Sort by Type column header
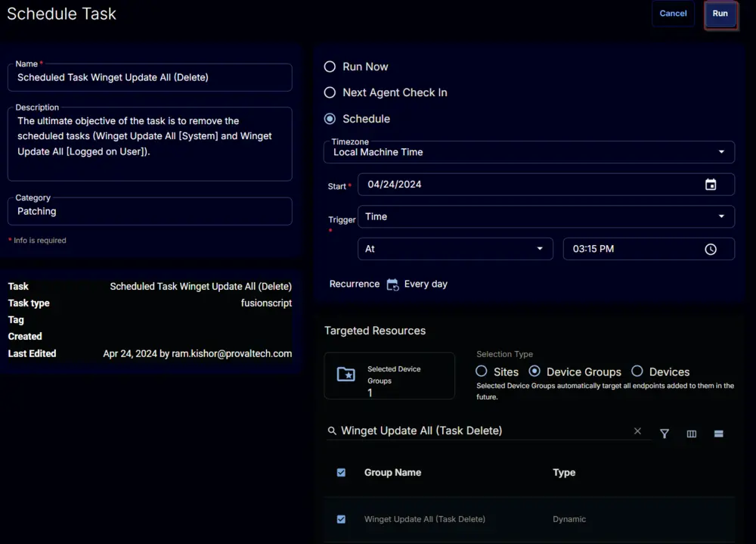 564,473
